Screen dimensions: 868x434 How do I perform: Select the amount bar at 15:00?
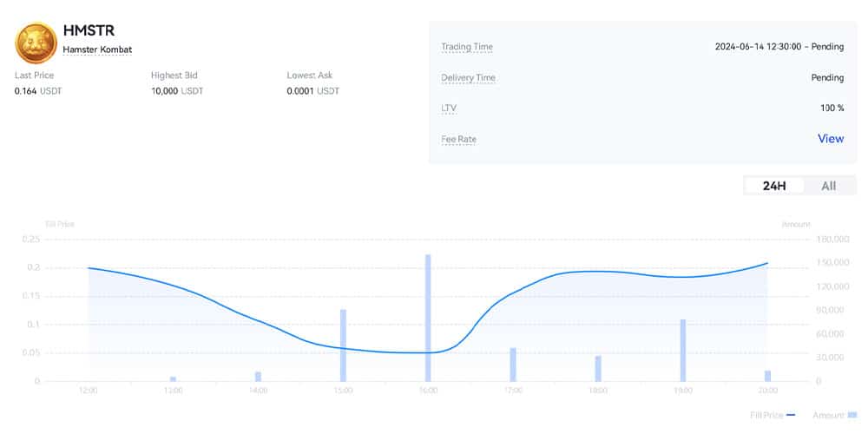pyautogui.click(x=343, y=345)
